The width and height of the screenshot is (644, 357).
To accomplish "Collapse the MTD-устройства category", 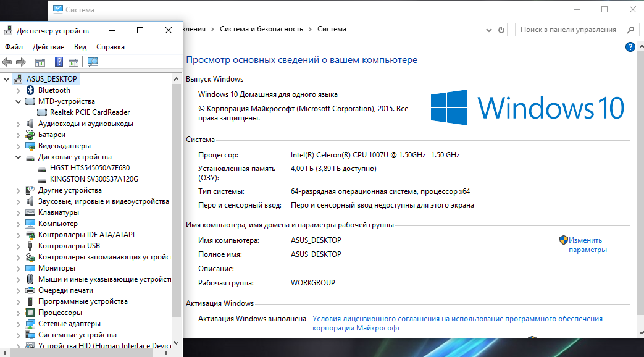I will [x=18, y=101].
